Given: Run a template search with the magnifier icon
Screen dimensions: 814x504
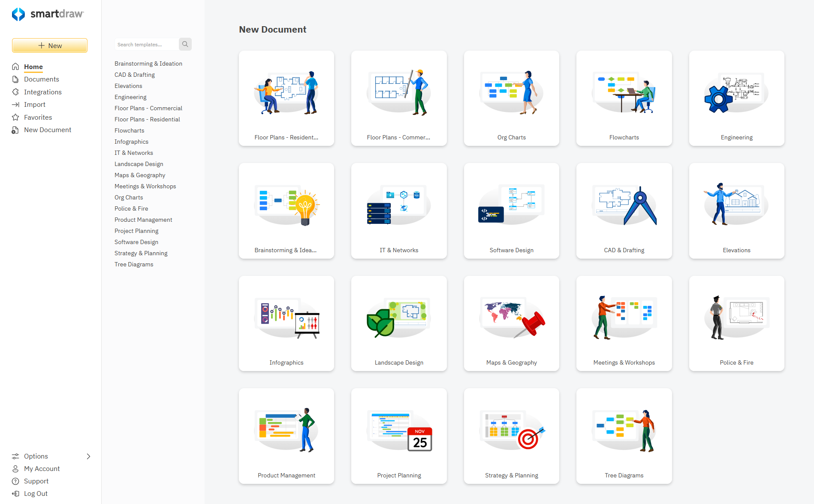Looking at the screenshot, I should pos(185,44).
